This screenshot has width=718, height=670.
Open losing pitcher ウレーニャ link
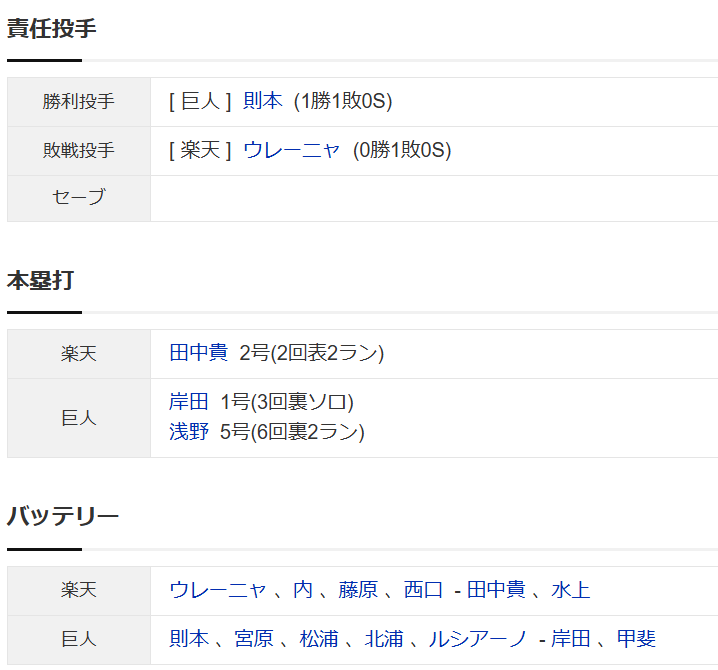(x=291, y=150)
